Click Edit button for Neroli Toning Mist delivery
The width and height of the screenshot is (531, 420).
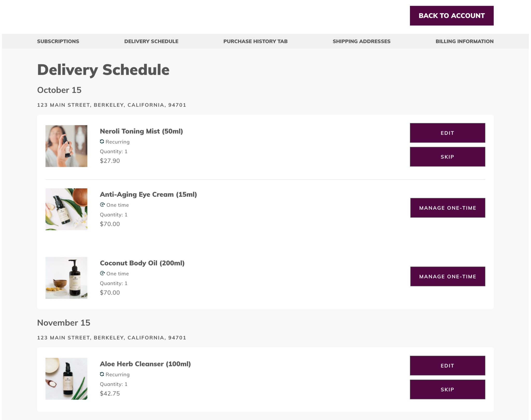(448, 133)
